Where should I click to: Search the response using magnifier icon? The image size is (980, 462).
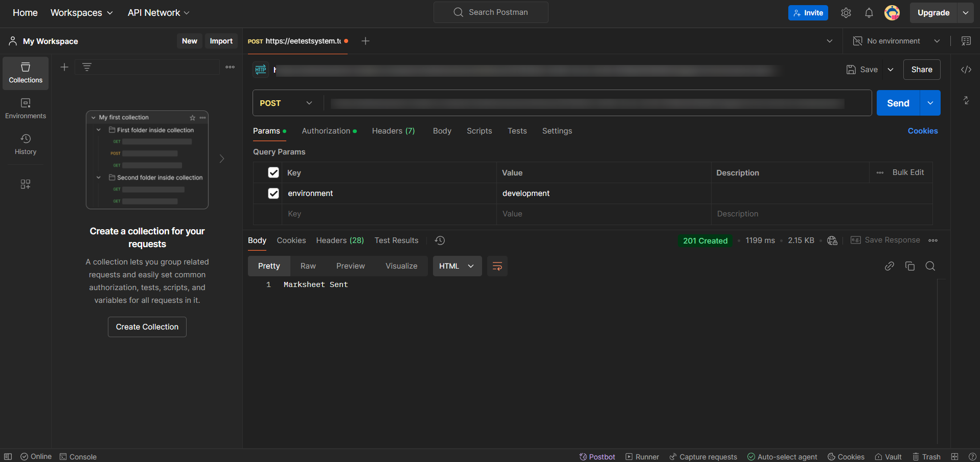point(930,266)
